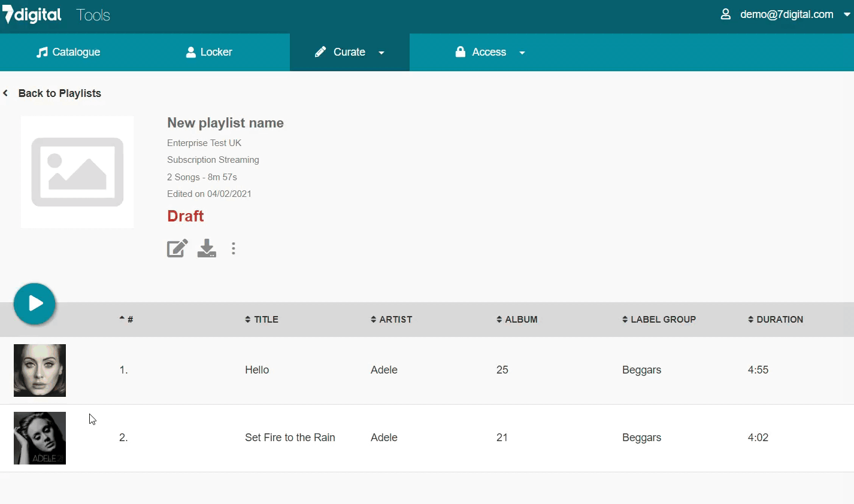Open the Locker tab
854x504 pixels.
point(209,52)
